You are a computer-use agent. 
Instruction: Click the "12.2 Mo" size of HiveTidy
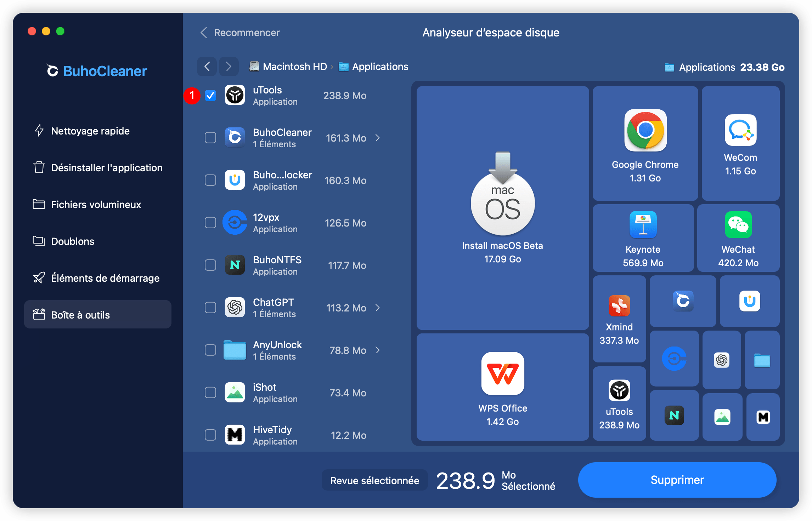(349, 435)
